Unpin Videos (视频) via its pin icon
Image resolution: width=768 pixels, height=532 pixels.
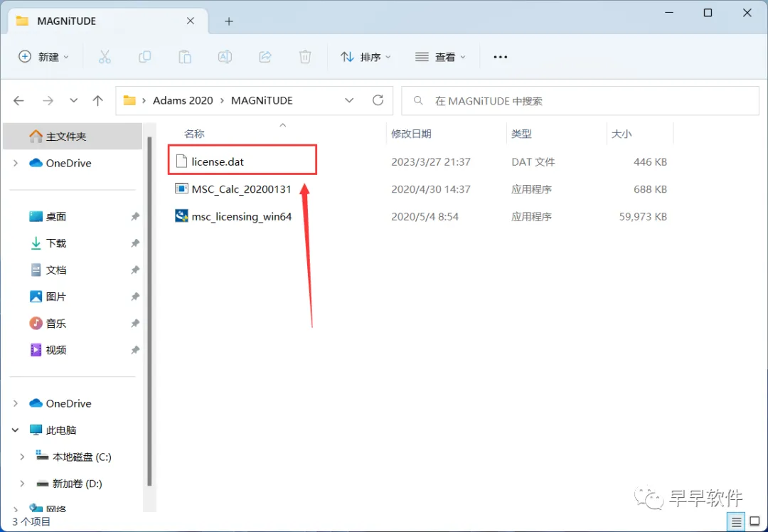[x=135, y=350]
